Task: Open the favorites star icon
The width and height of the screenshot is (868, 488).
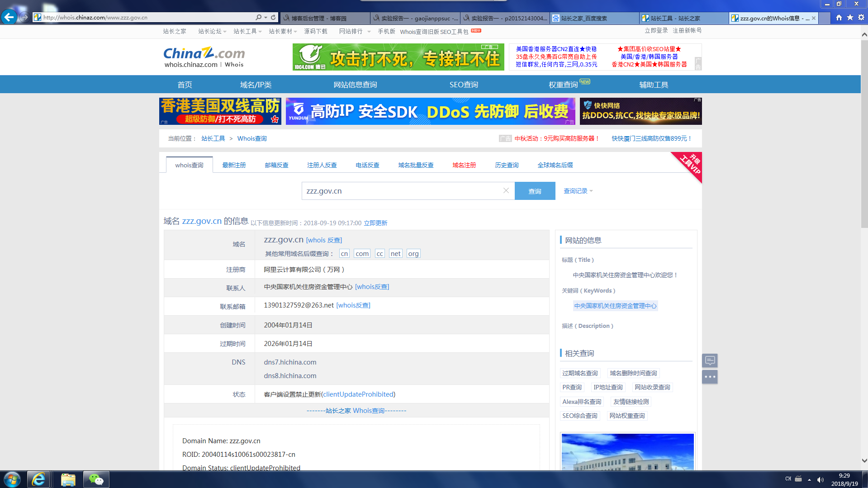Action: [x=850, y=17]
